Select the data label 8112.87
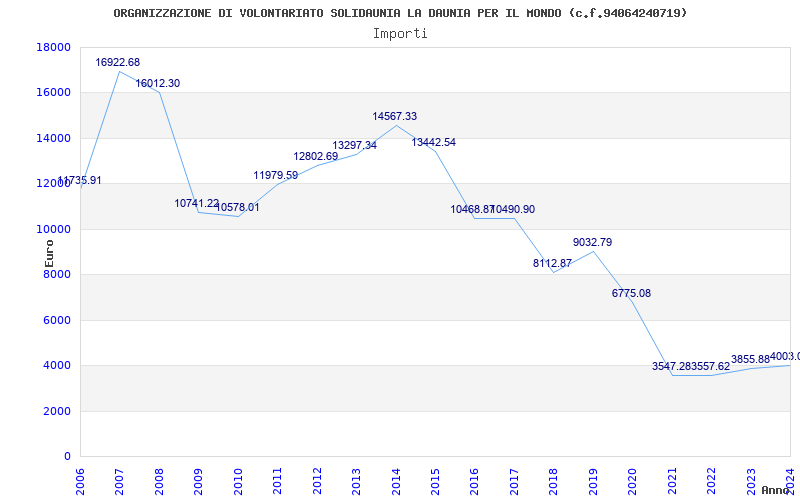800x500 pixels. pos(553,264)
